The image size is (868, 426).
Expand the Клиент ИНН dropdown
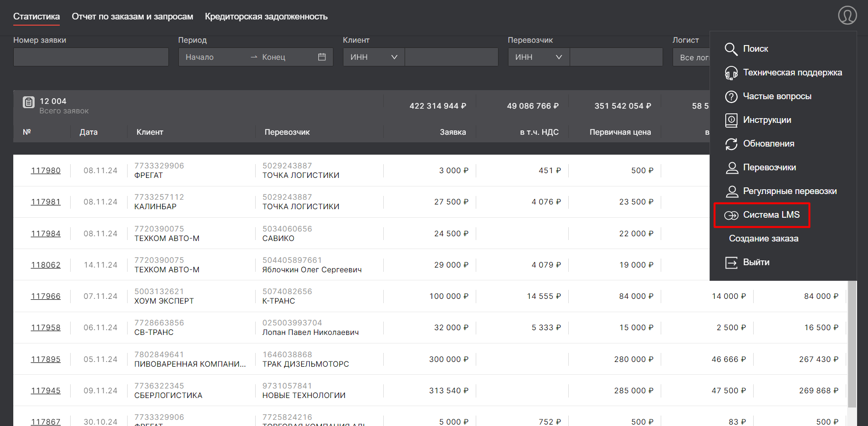(374, 57)
